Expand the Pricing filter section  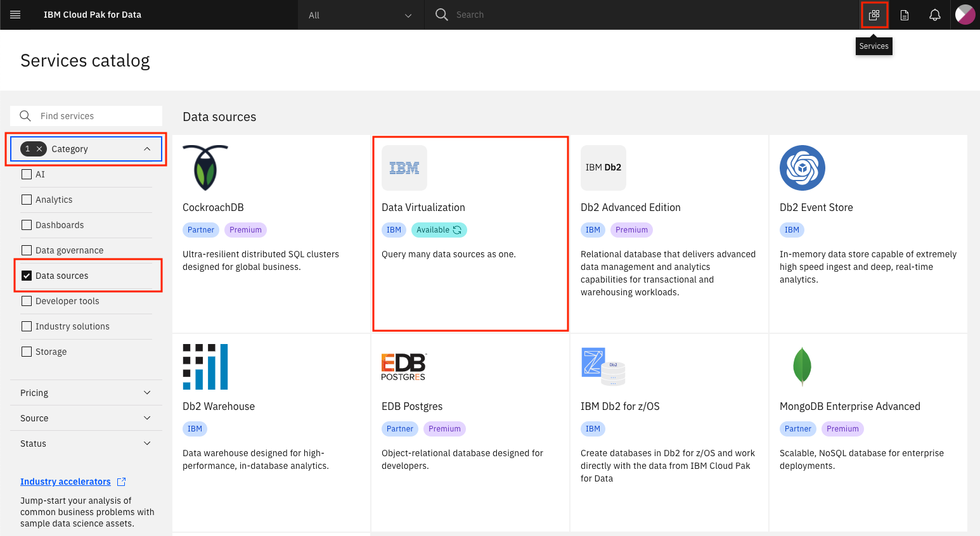pos(86,393)
